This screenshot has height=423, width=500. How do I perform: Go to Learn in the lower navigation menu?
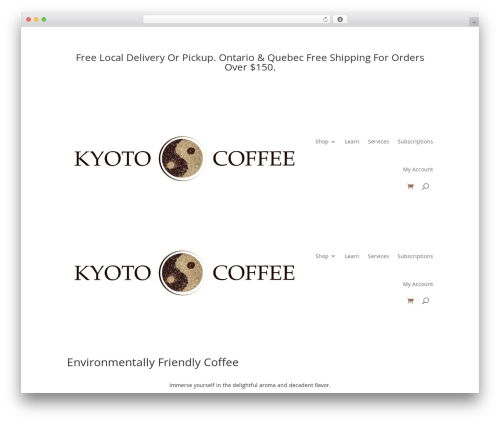click(x=352, y=256)
